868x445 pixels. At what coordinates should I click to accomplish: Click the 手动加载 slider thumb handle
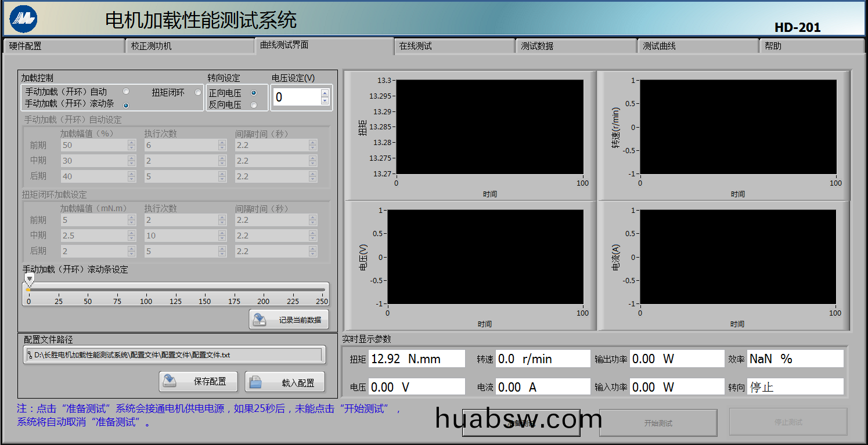29,280
